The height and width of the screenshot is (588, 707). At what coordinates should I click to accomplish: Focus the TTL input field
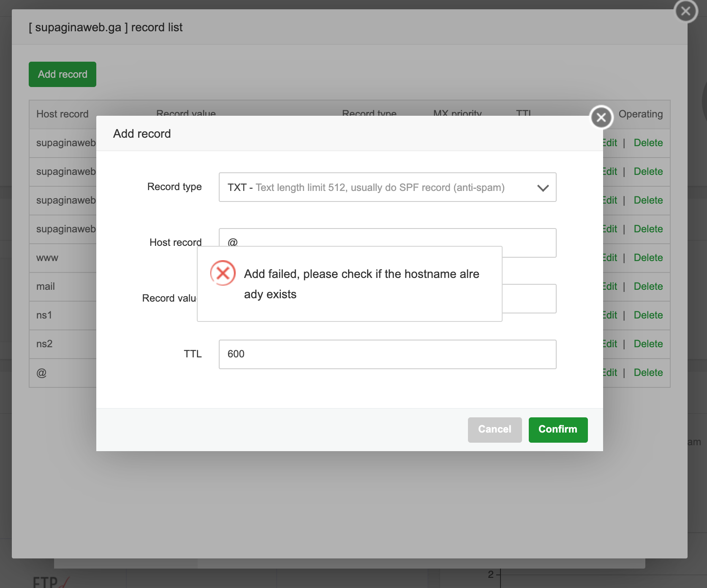pyautogui.click(x=387, y=354)
